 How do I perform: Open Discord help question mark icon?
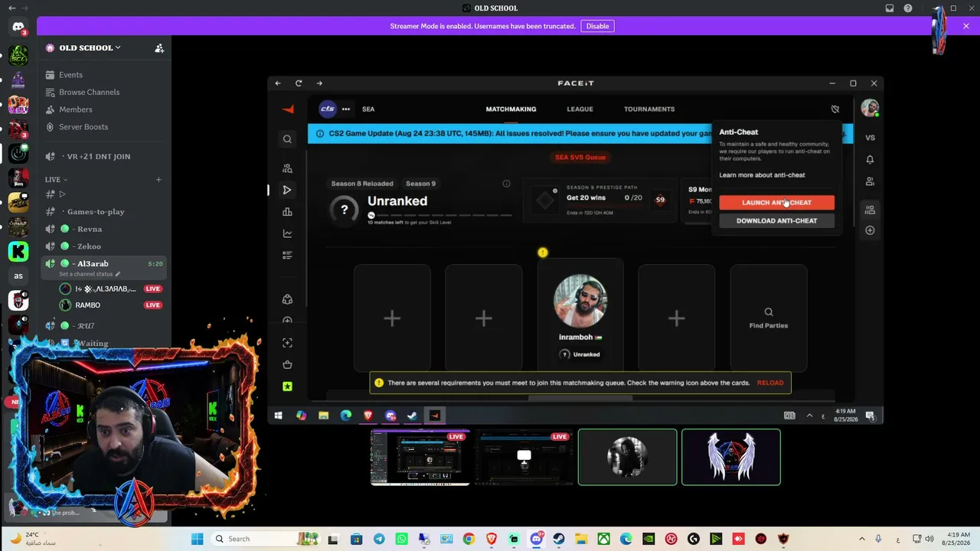[x=907, y=8]
